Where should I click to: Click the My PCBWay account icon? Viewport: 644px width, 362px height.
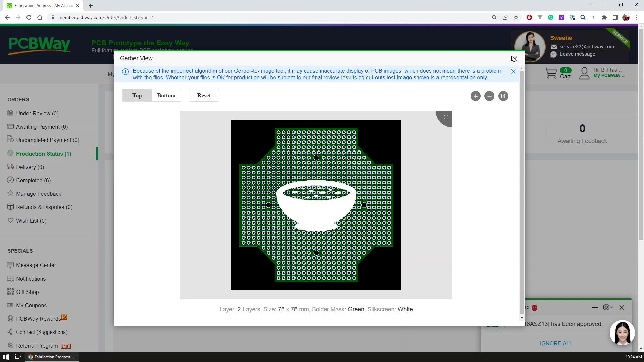click(585, 73)
